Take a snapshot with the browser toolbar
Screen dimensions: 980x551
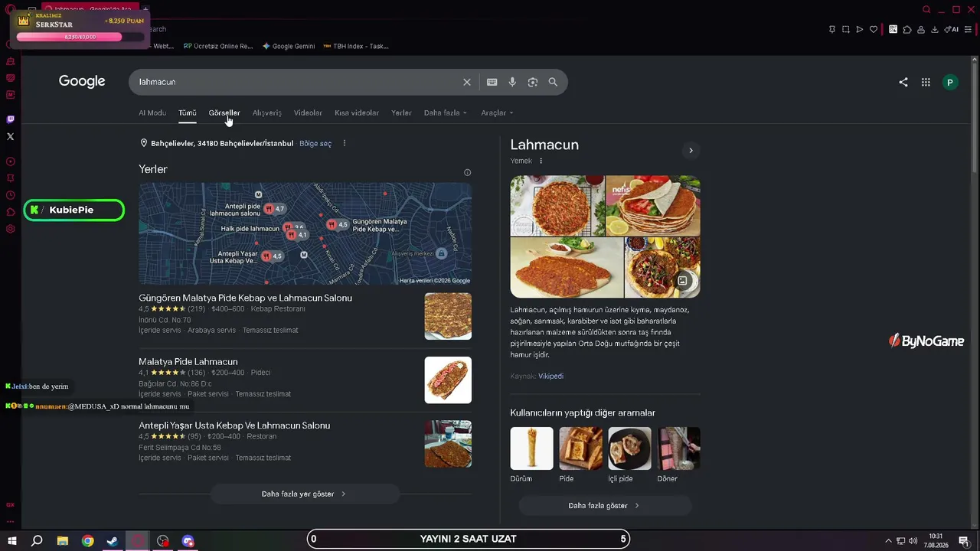tap(845, 29)
